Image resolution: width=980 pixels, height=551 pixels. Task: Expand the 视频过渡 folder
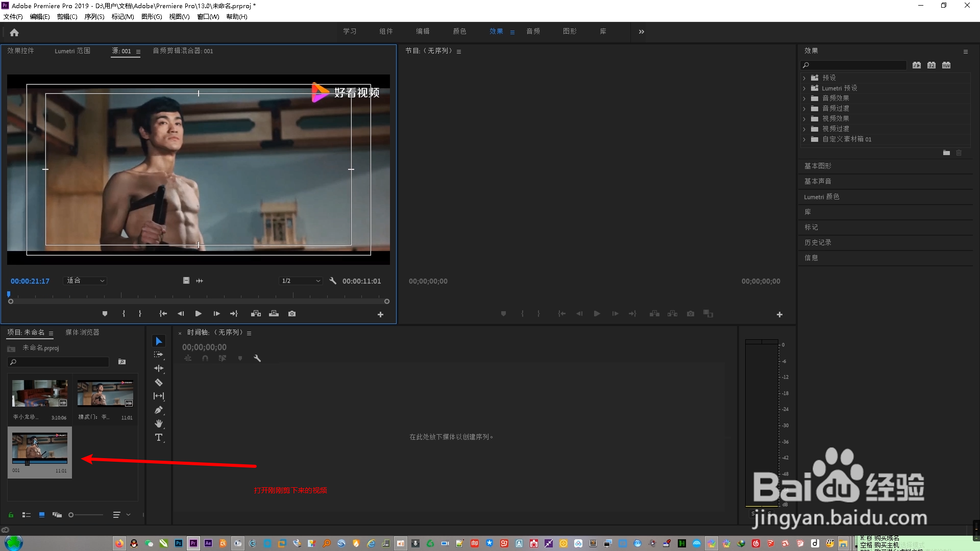pyautogui.click(x=804, y=129)
